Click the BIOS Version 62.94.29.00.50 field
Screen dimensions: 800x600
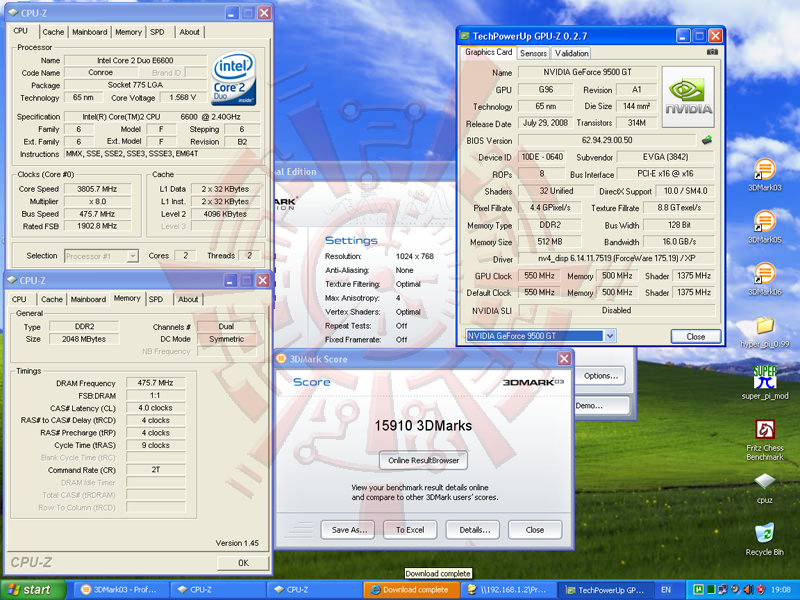pyautogui.click(x=607, y=140)
